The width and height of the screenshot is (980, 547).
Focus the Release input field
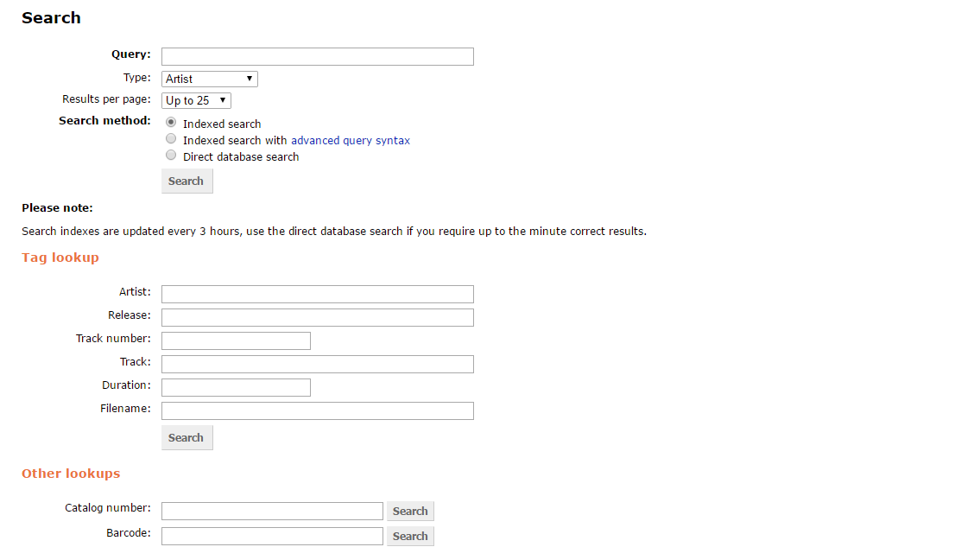point(318,317)
